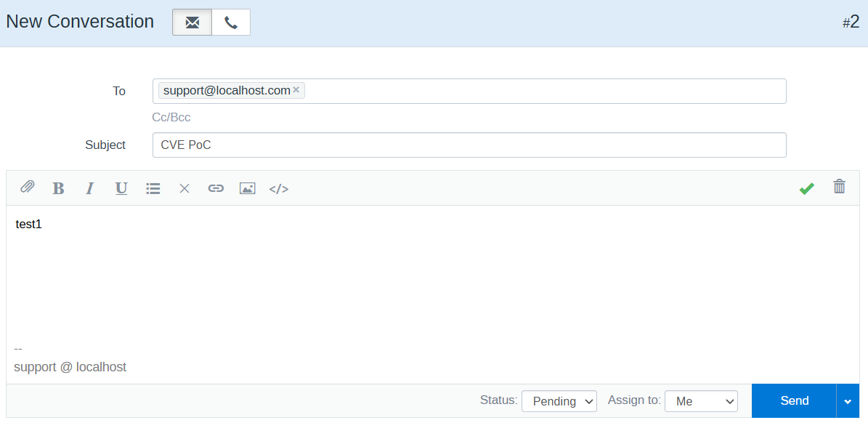The height and width of the screenshot is (436, 868).
Task: Click the Send button
Action: coord(793,400)
